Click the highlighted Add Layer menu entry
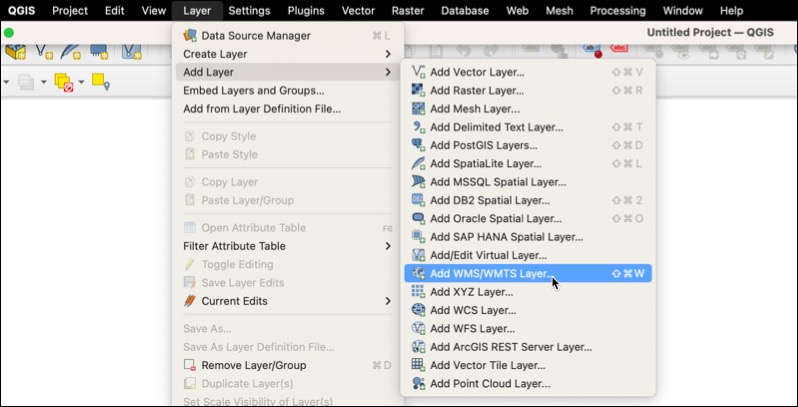This screenshot has width=798, height=407. click(287, 72)
